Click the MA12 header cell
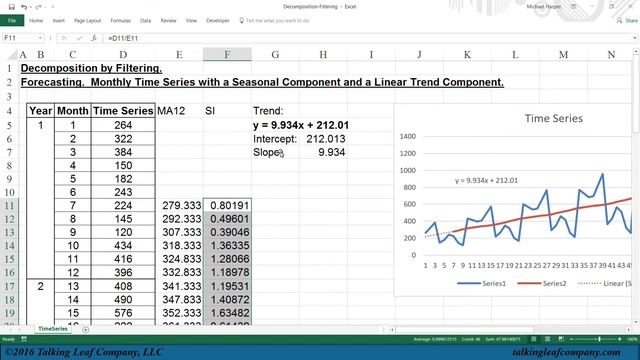This screenshot has height=360, width=640. point(179,111)
